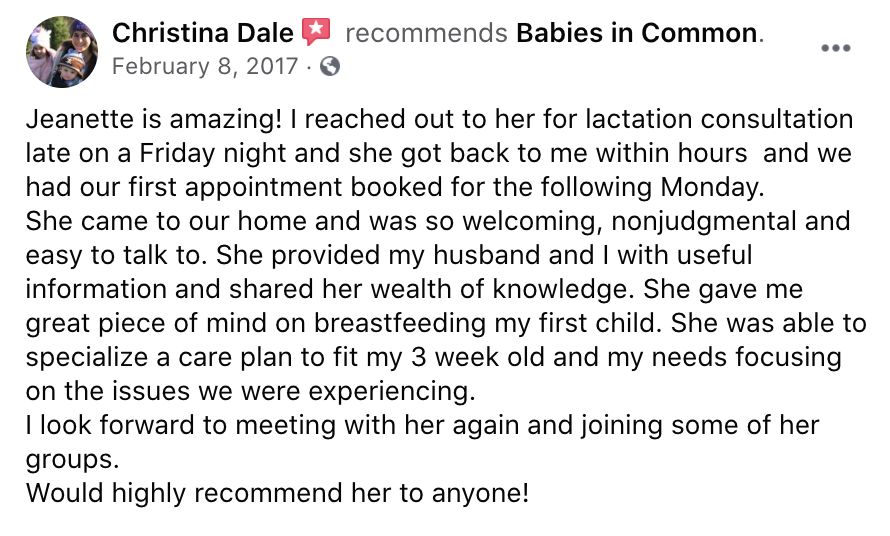Click the word "recommends" in the header
Image resolution: width=890 pixels, height=536 pixels.
426,34
